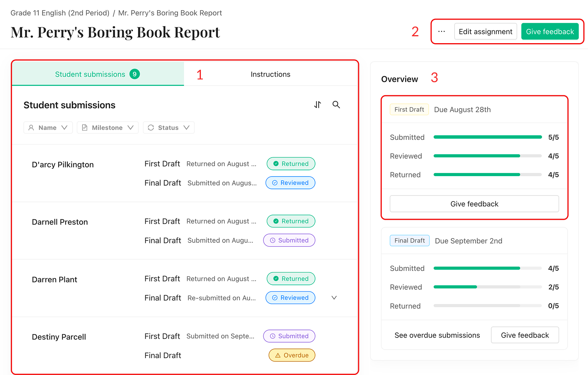The image size is (588, 375).
Task: Click the 'Due September 2nd' text
Action: (x=468, y=241)
